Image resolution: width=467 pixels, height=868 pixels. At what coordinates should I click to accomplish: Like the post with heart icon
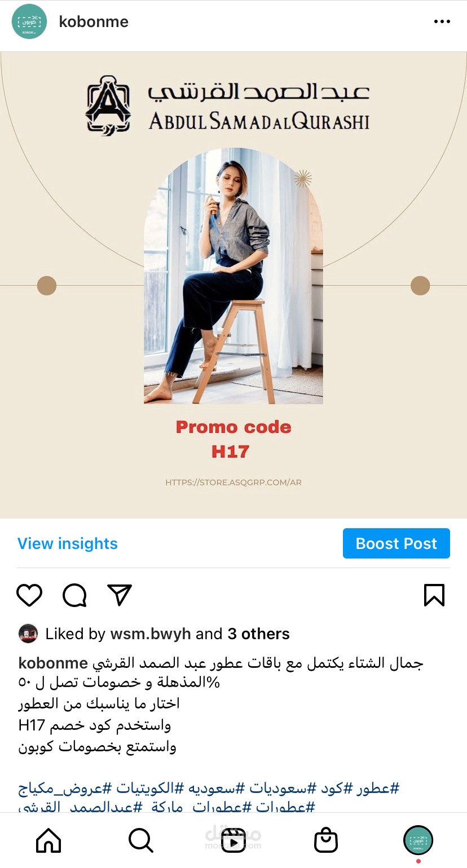coord(29,595)
